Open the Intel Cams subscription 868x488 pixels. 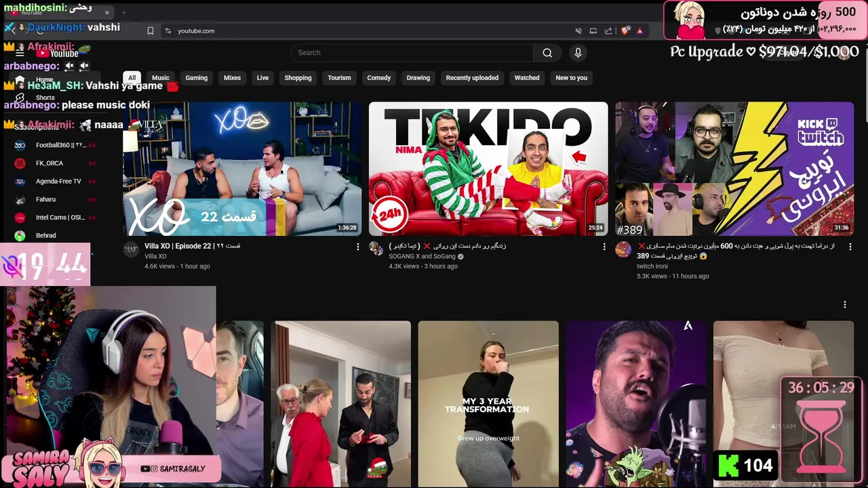(54, 218)
